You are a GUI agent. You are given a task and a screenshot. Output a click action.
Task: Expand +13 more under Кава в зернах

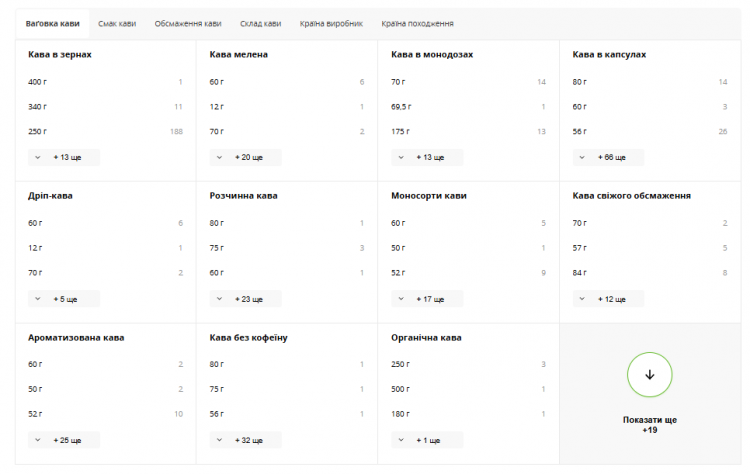64,157
